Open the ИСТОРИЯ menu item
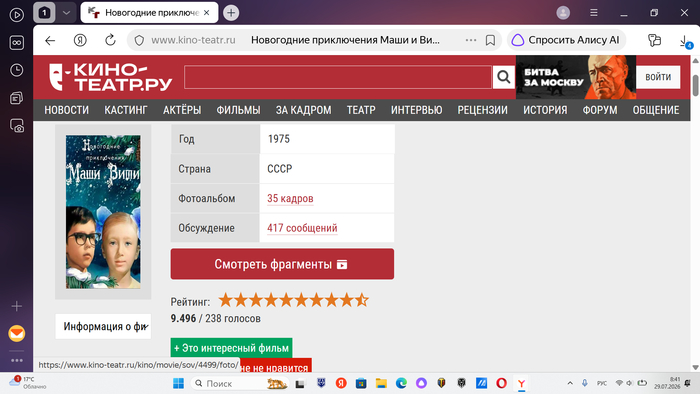 [545, 110]
